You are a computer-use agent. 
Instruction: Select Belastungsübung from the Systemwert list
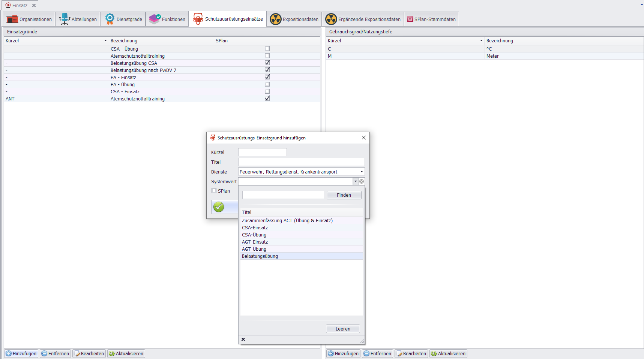[x=260, y=256]
